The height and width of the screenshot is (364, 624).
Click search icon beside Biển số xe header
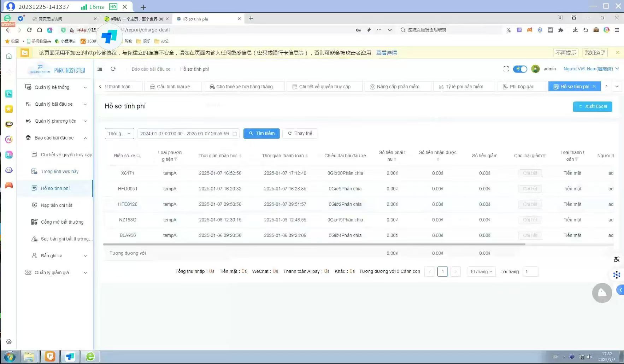click(x=139, y=156)
